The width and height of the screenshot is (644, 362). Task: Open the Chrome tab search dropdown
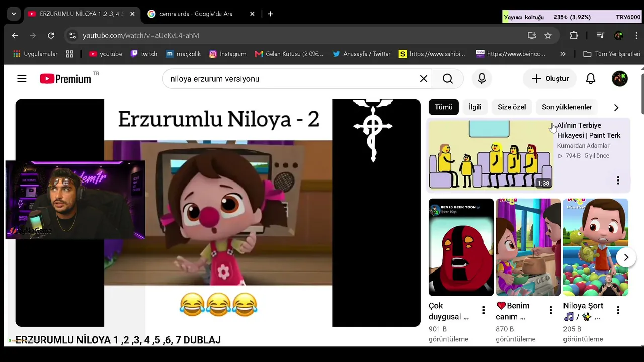point(14,14)
